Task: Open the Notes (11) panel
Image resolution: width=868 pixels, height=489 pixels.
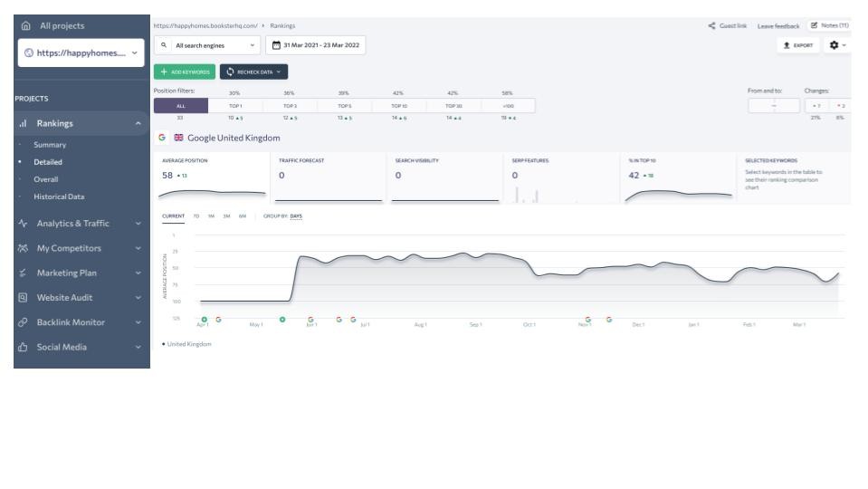Action: click(828, 25)
